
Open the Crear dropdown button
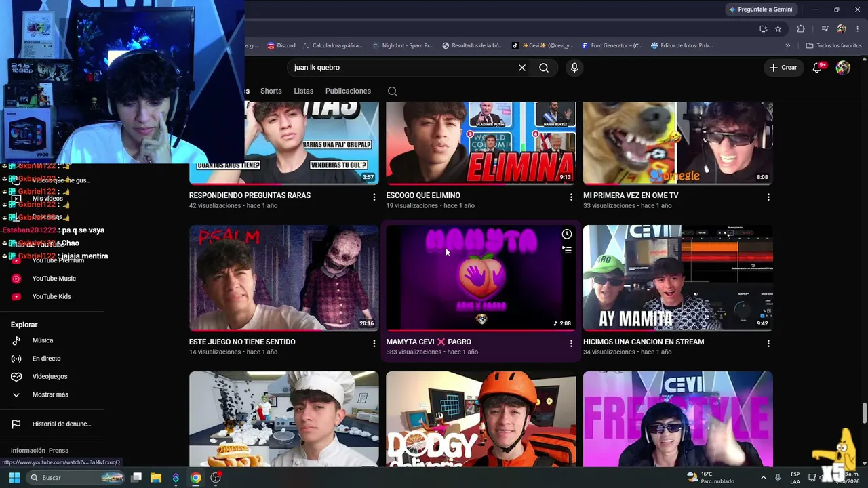click(x=783, y=68)
